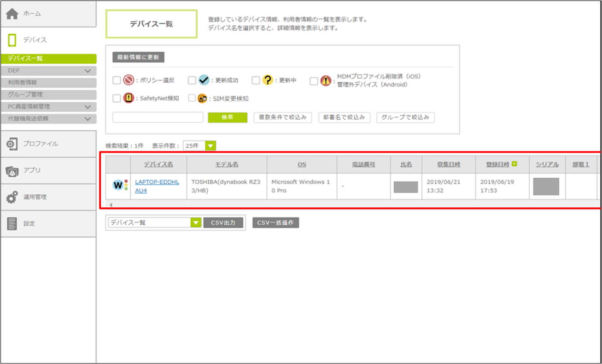Screen dimensions: 602x364
Task: Check the 更新成功 filter checkbox
Action: pos(192,80)
